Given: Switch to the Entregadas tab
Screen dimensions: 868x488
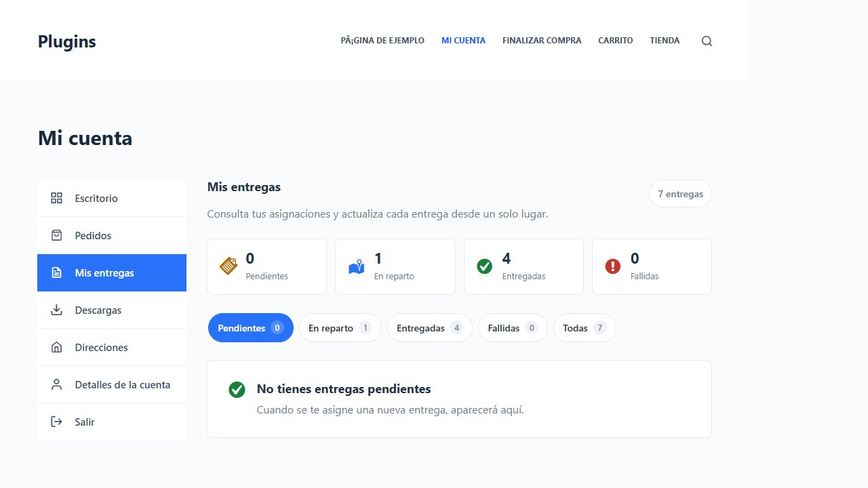Looking at the screenshot, I should click(x=430, y=328).
